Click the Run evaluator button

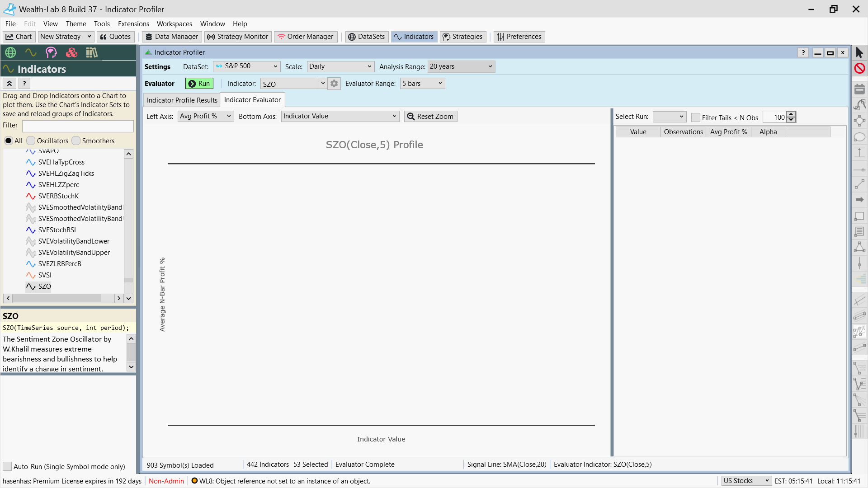coord(199,83)
